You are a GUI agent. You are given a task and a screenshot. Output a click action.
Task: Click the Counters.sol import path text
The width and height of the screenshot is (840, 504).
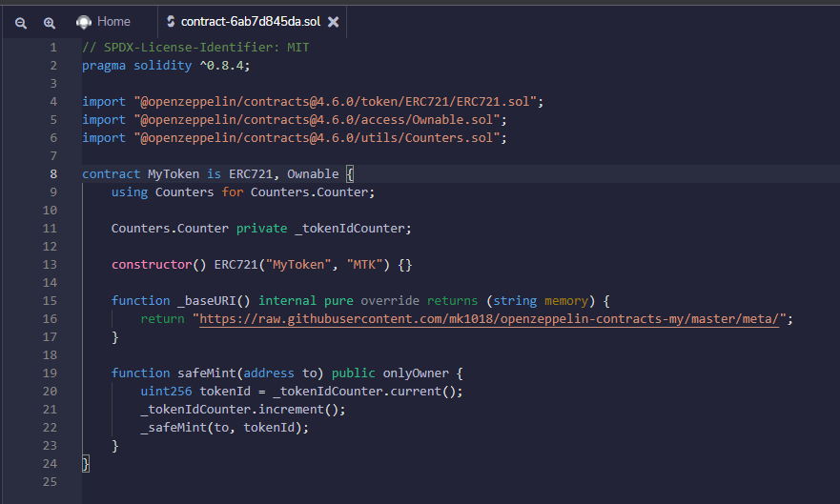(x=317, y=138)
